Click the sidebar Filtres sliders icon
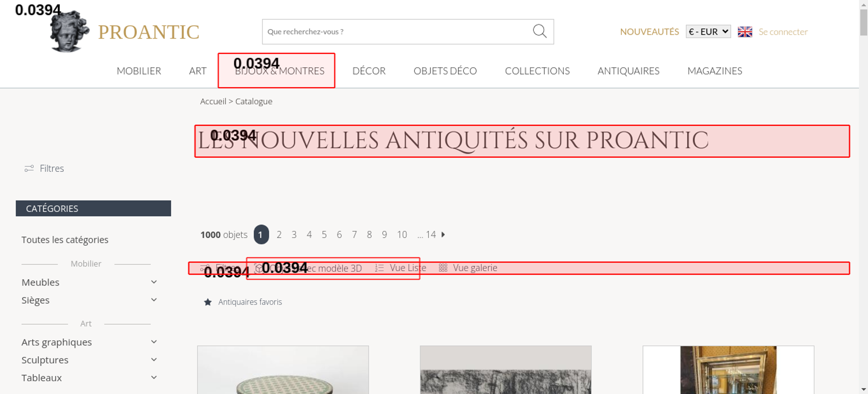 pyautogui.click(x=29, y=168)
